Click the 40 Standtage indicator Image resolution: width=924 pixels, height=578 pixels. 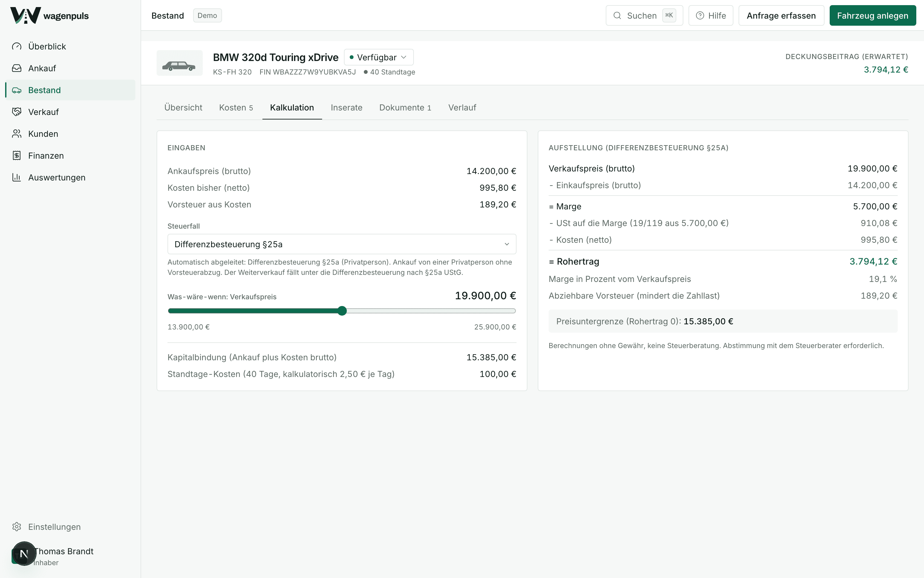coord(389,72)
